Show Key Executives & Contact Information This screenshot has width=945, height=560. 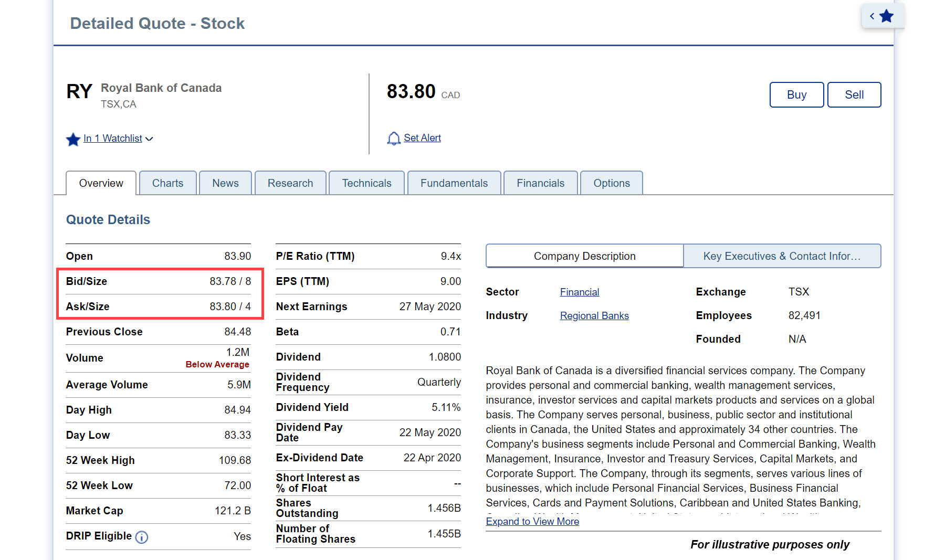[782, 256]
